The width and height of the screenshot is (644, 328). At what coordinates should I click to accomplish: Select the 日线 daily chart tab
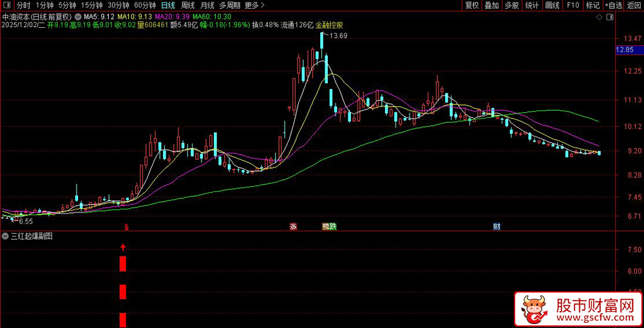167,5
